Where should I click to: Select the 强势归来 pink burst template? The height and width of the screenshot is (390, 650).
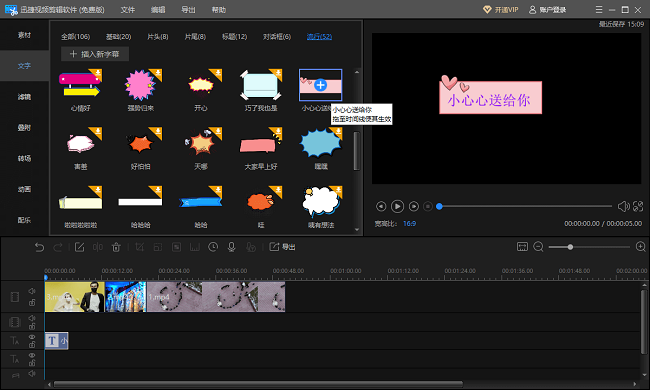tap(141, 85)
